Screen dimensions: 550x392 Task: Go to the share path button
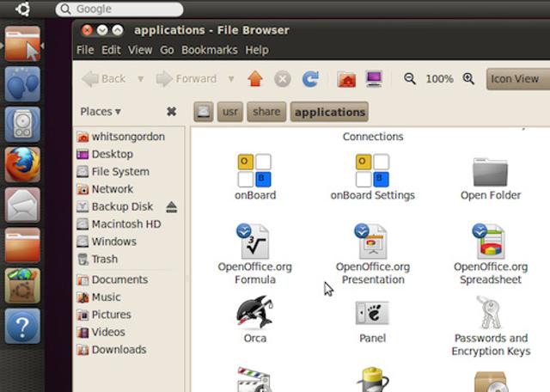pos(266,112)
